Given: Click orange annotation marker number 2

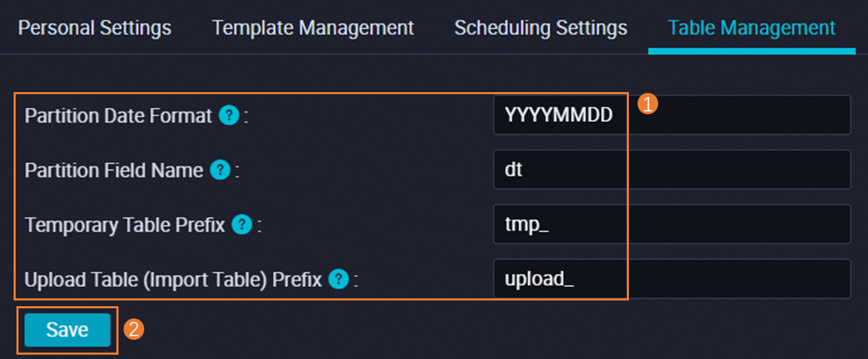Looking at the screenshot, I should (134, 328).
